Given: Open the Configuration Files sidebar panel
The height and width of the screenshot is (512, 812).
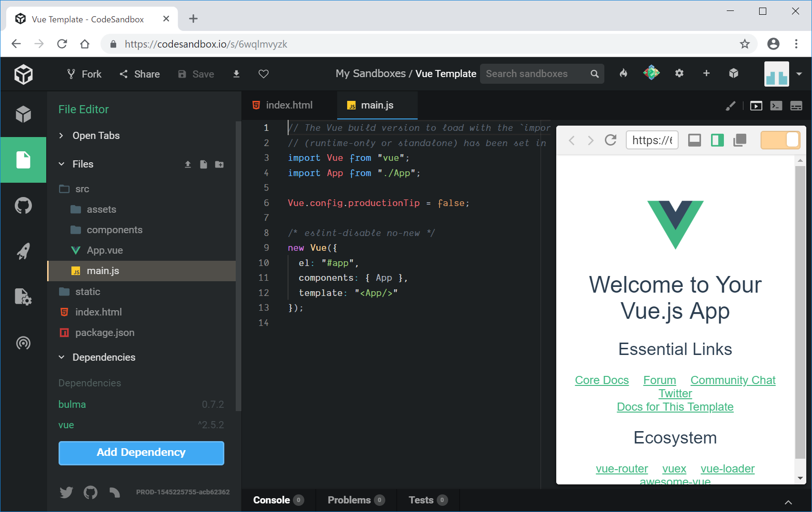Looking at the screenshot, I should click(23, 297).
